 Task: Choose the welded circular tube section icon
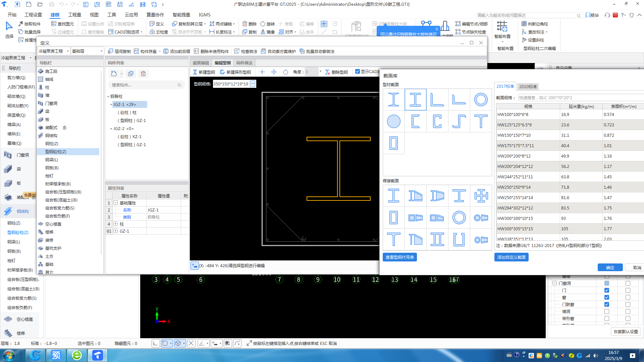(459, 218)
